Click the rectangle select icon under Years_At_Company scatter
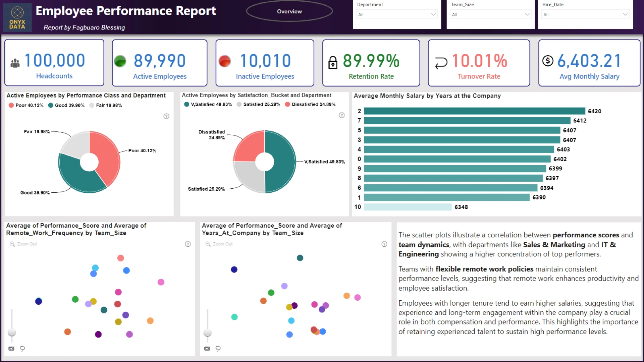Viewport: 644px width, 362px height. pos(207,349)
